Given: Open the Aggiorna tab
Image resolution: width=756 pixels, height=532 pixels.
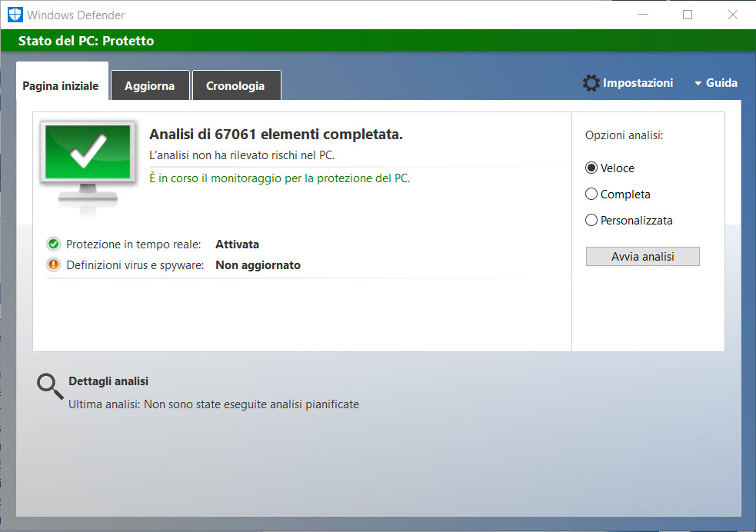Looking at the screenshot, I should 150,86.
